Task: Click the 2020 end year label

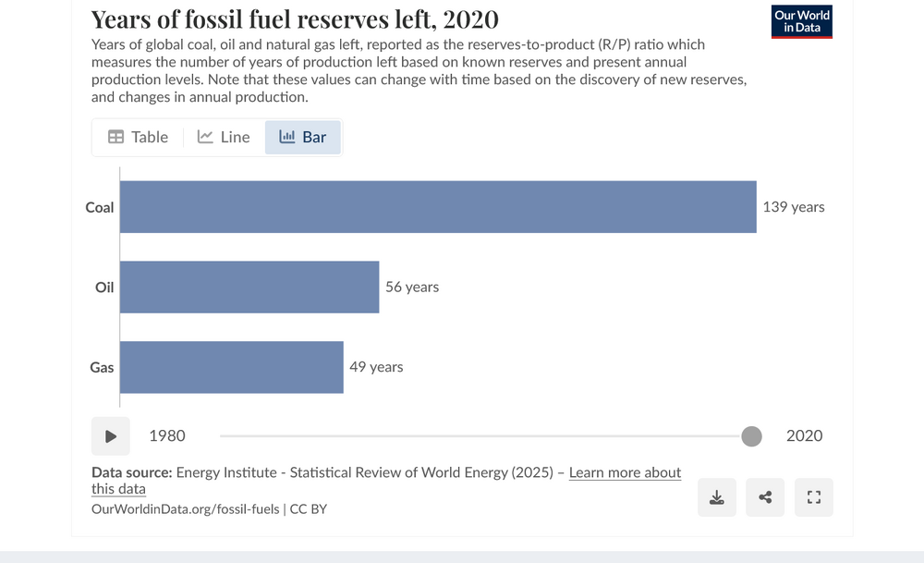Action: tap(804, 436)
